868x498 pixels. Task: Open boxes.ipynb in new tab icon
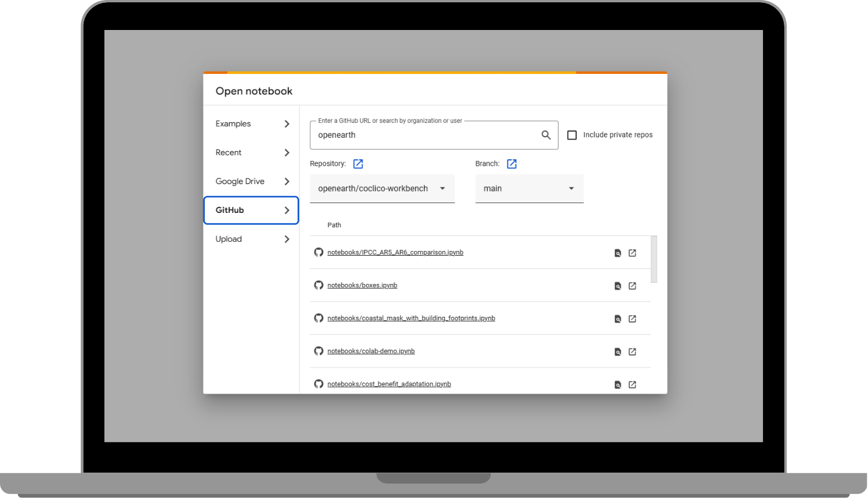(632, 286)
